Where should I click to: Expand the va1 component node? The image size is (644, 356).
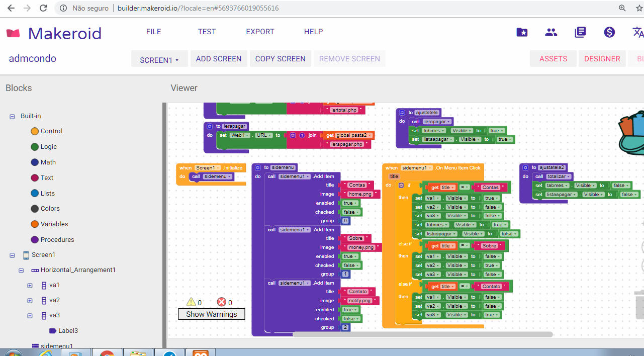point(30,285)
